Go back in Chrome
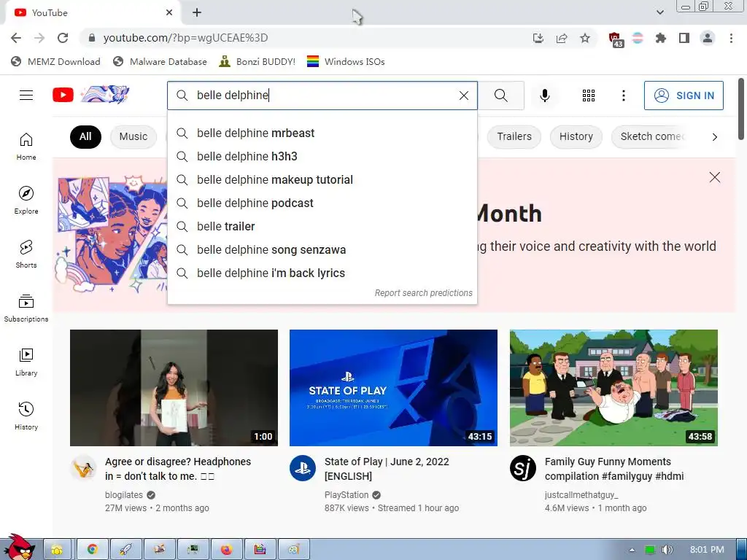This screenshot has height=560, width=747. click(16, 38)
